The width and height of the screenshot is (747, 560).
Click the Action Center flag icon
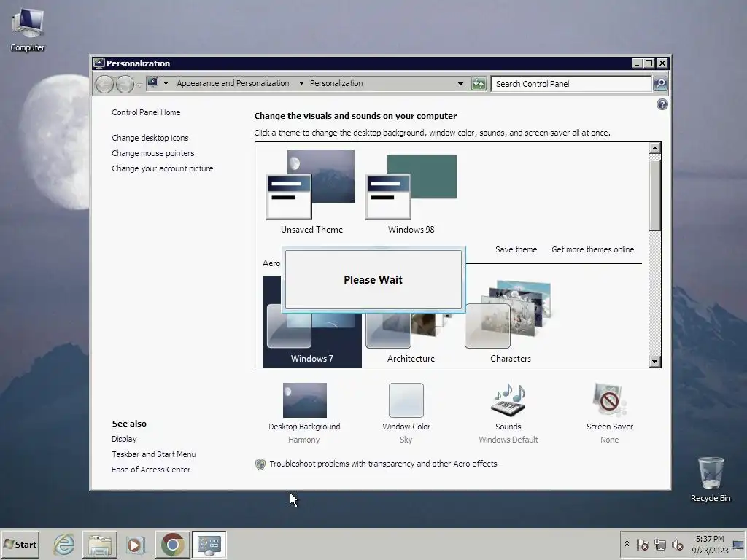click(642, 544)
